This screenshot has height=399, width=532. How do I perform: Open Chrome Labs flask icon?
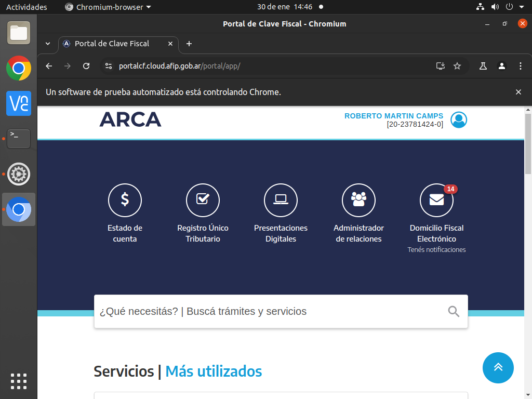(x=483, y=66)
